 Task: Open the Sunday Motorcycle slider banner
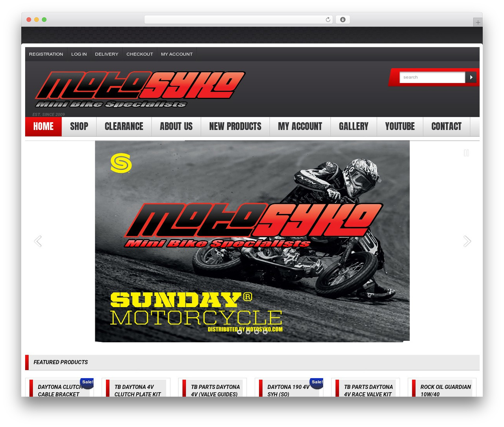(x=252, y=241)
